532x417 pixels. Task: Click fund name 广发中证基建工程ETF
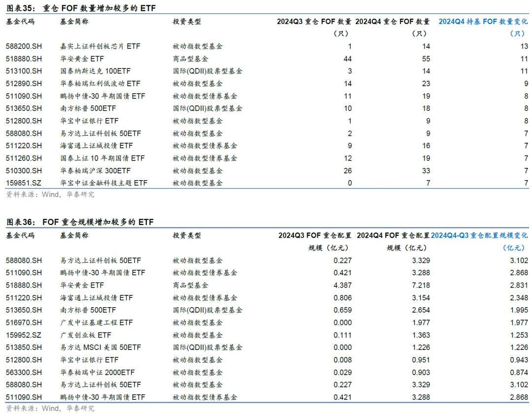pyautogui.click(x=97, y=323)
